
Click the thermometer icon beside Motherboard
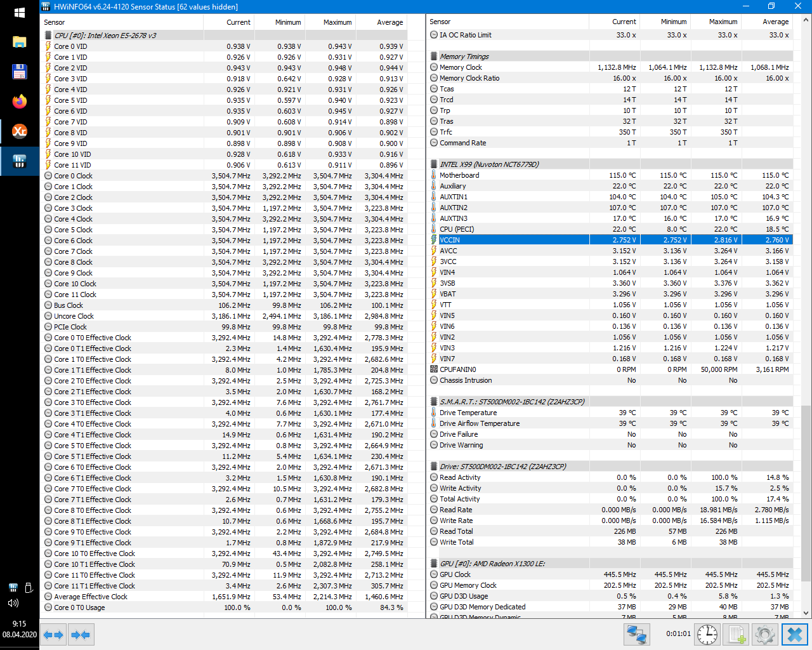pyautogui.click(x=434, y=175)
